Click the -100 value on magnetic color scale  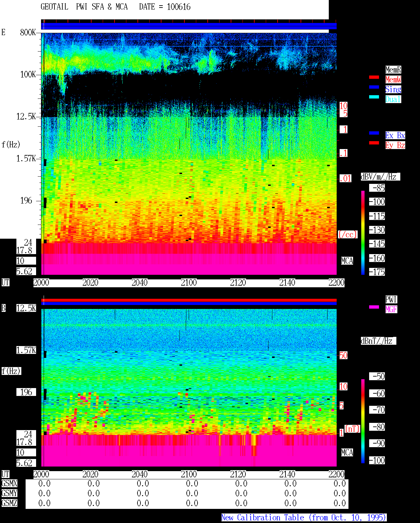click(377, 460)
